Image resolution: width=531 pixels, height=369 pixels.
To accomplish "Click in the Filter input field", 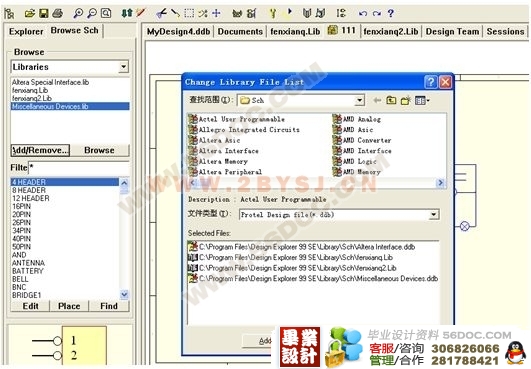I will click(79, 167).
